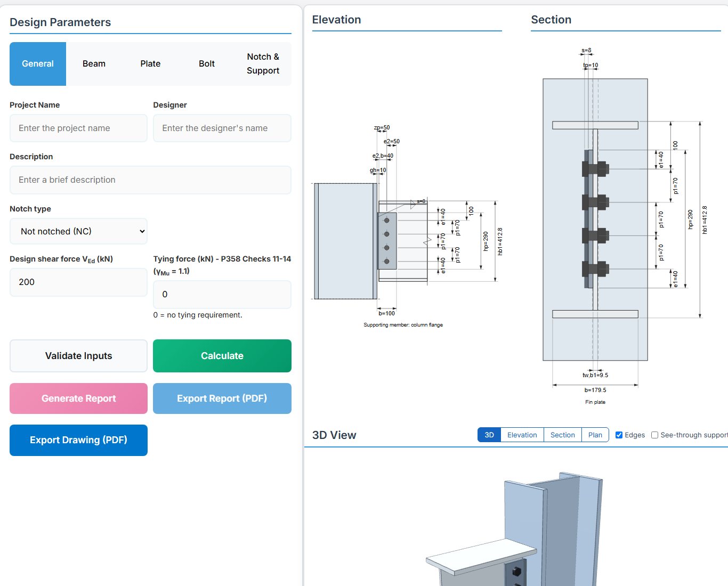This screenshot has height=586, width=728.
Task: Click the 'tp=10' dimension in Section
Action: pyautogui.click(x=591, y=66)
